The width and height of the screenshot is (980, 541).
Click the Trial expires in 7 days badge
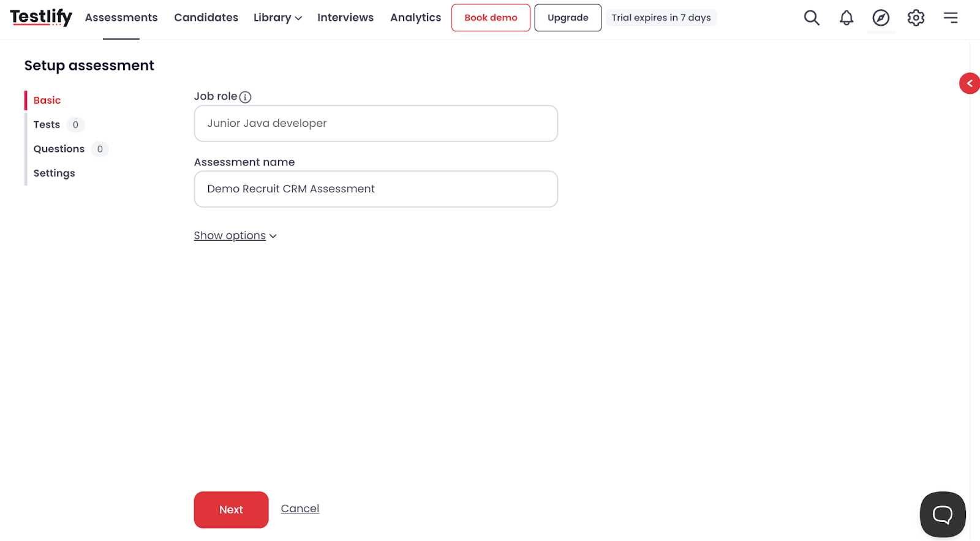[x=661, y=18]
